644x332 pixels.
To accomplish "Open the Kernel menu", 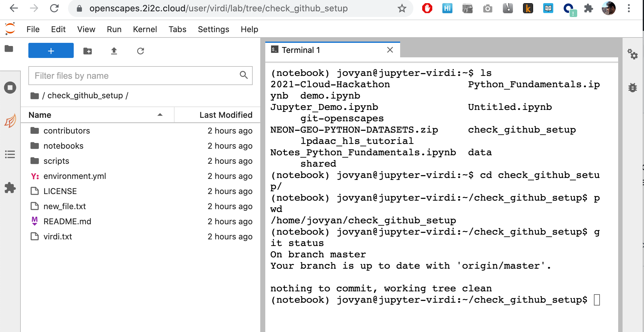I will point(145,29).
